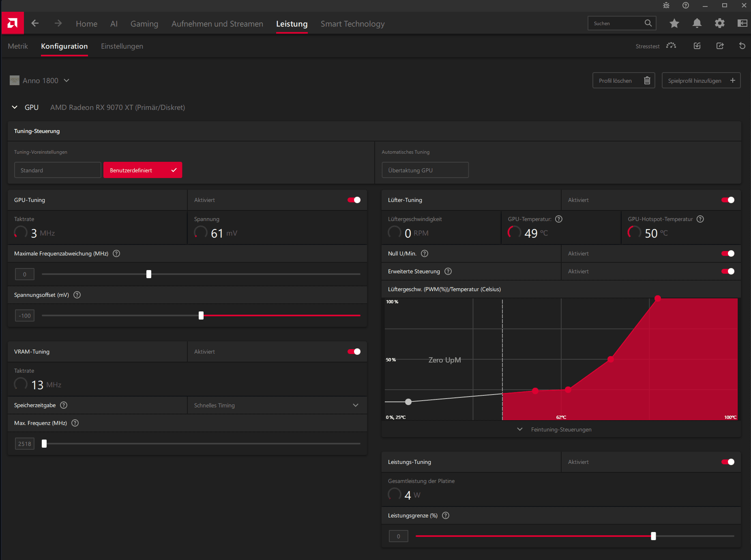
Task: Collapse the GPU section chevron
Action: (x=15, y=107)
